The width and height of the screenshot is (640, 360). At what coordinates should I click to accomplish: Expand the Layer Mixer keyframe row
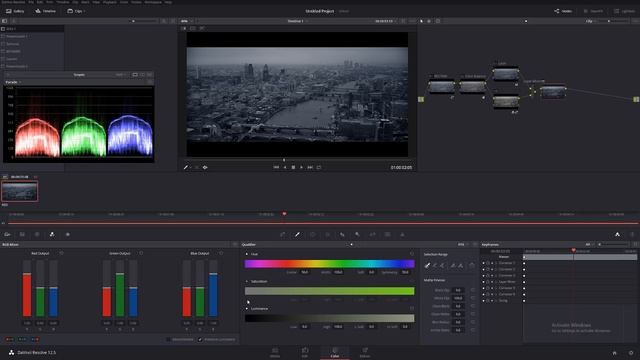pyautogui.click(x=496, y=282)
